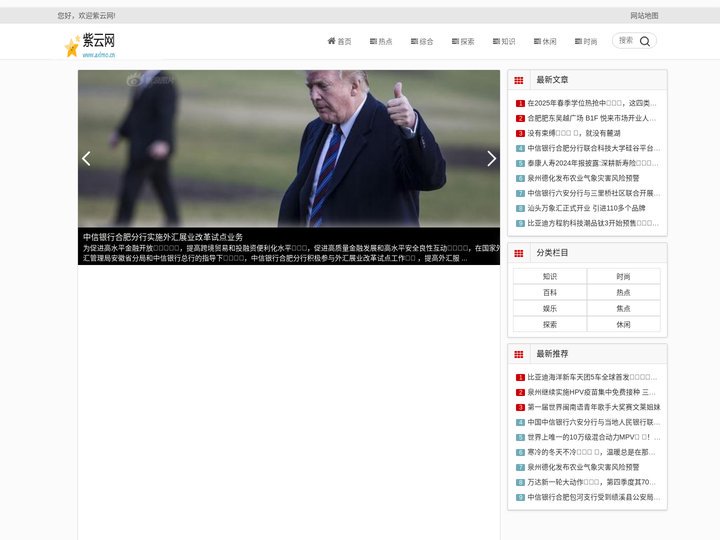Screen dimensions: 720x540
Task: Open the 时尚 navigation menu
Action: pyautogui.click(x=586, y=41)
